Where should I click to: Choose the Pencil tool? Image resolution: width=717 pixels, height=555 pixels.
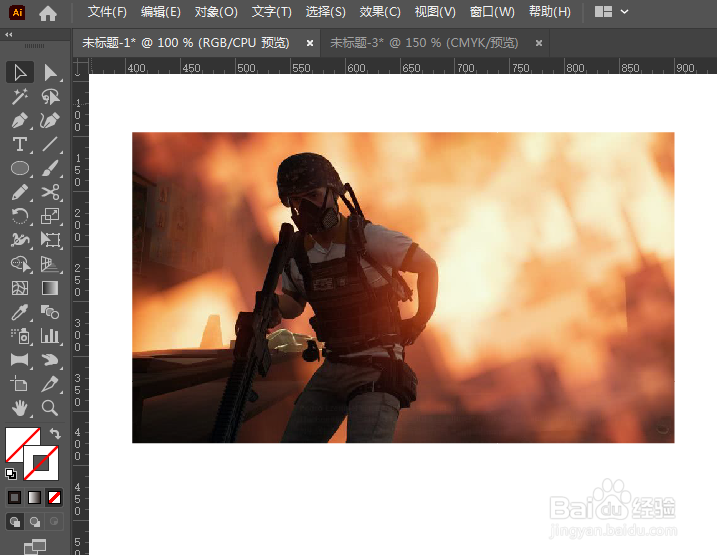pos(20,192)
